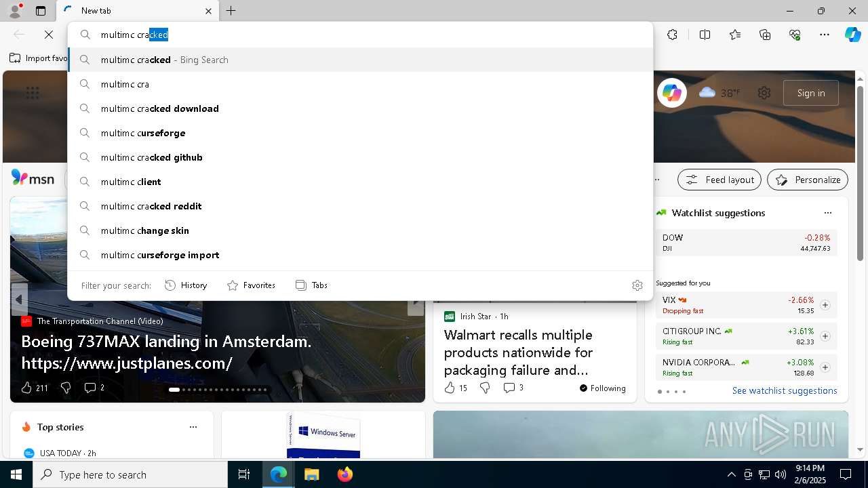
Task: Open Import favorites bookmark item
Action: point(39,58)
